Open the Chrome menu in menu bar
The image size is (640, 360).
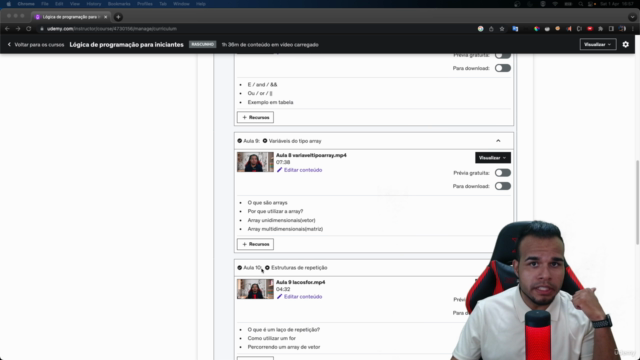26,4
